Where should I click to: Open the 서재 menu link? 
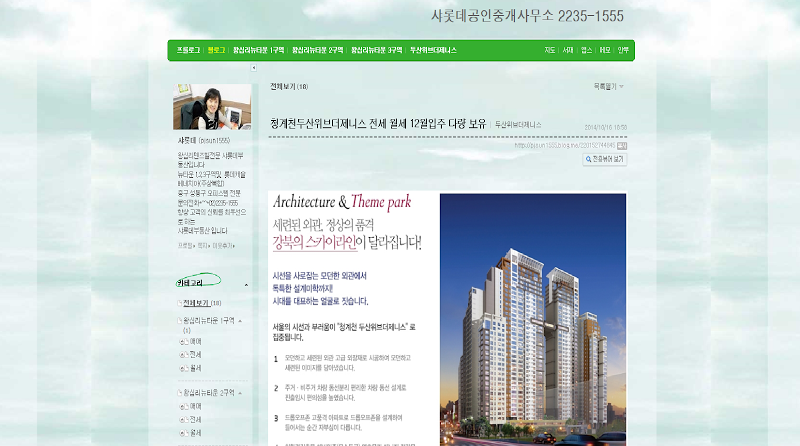(x=568, y=50)
